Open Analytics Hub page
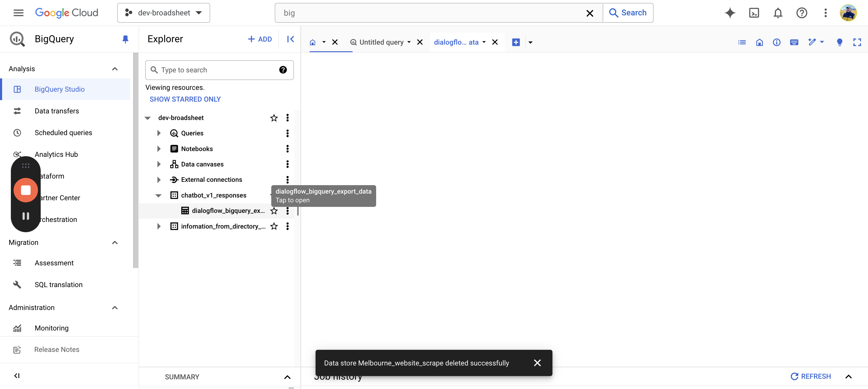 click(x=56, y=154)
